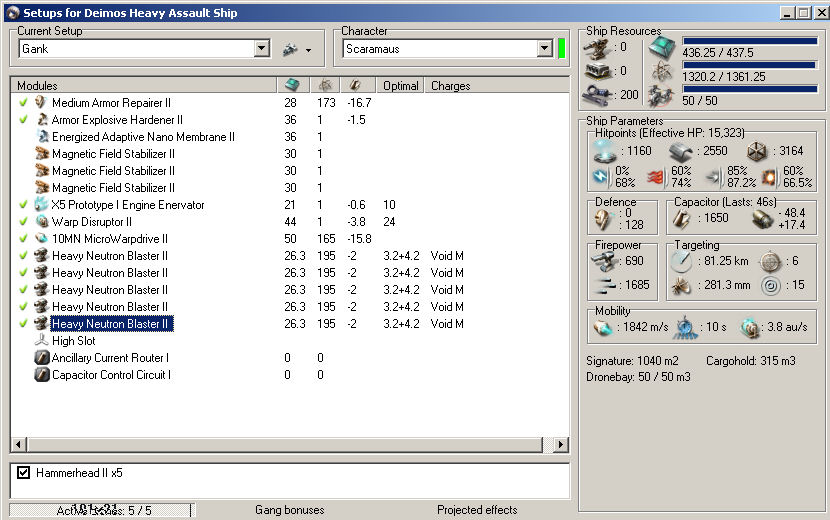Toggle the Hammerhead II x5 drones checkbox
The height and width of the screenshot is (520, 830).
coord(23,472)
